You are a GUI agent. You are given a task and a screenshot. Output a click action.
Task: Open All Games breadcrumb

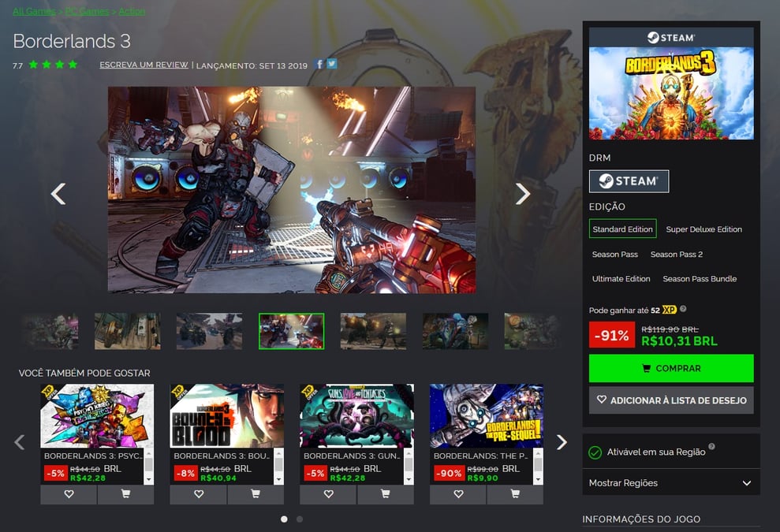34,11
